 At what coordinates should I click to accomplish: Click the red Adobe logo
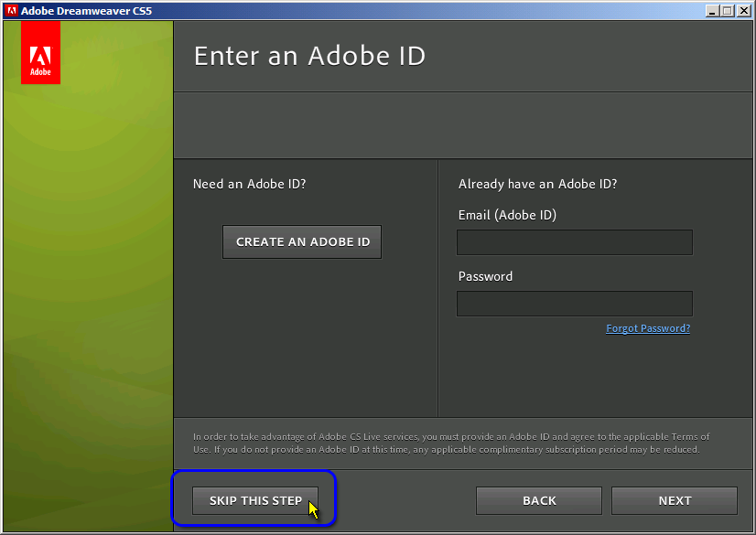(x=40, y=52)
